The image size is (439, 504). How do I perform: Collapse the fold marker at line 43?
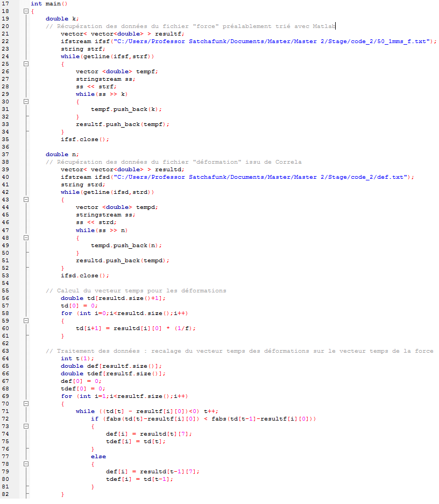(x=26, y=200)
